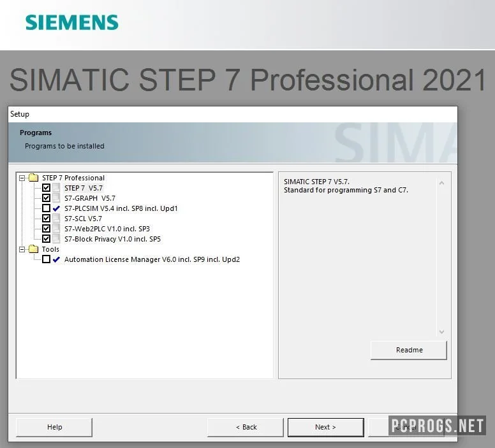Uncheck the S7-GRAPH V5.7 checkbox
This screenshot has height=448, width=495.
click(x=46, y=198)
